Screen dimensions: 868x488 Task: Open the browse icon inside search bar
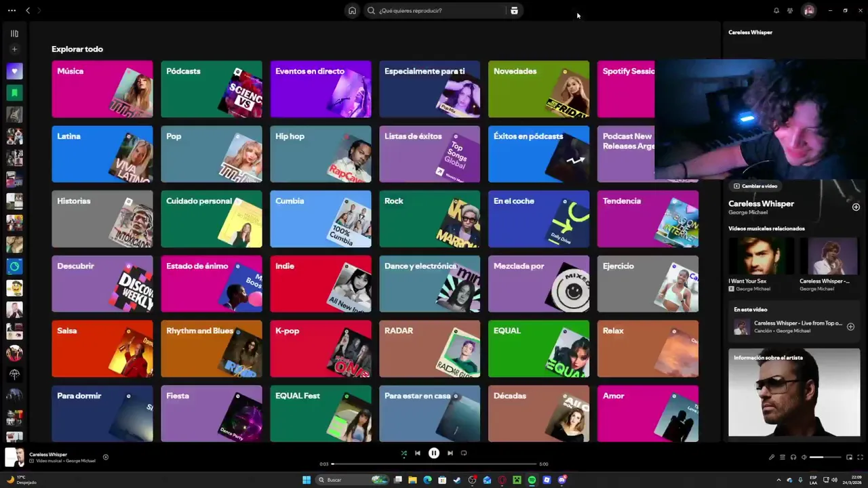tap(514, 11)
